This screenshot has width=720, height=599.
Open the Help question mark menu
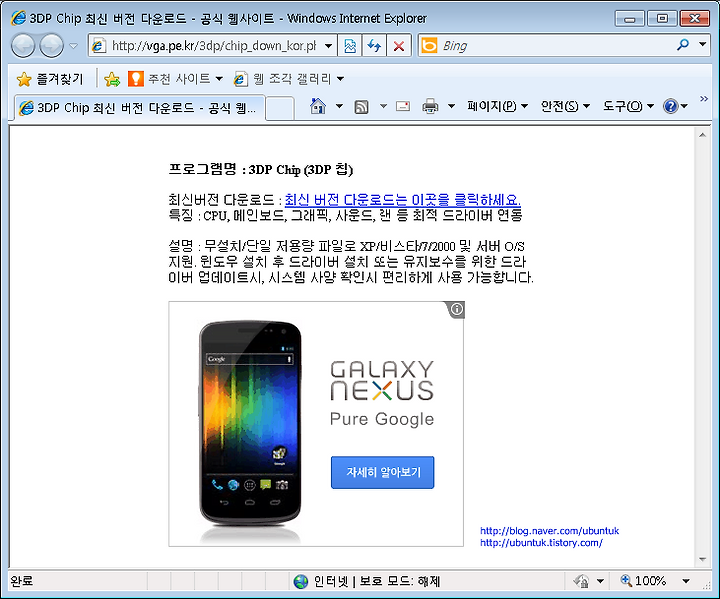tap(675, 107)
